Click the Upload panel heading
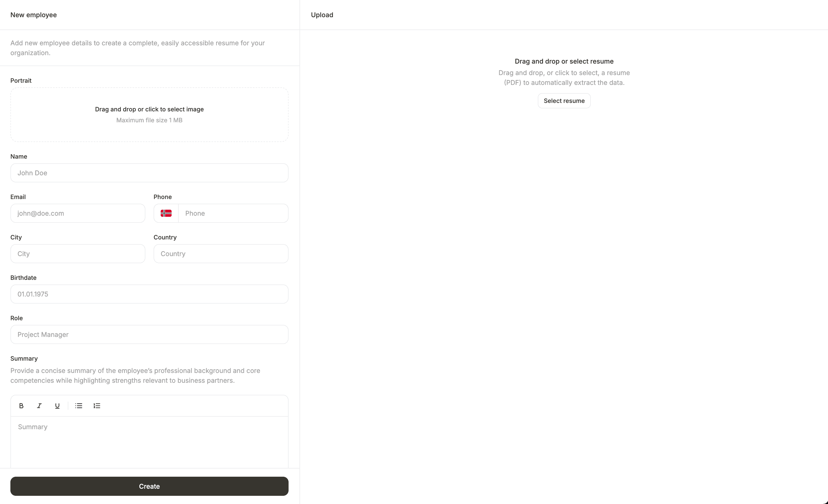This screenshot has height=504, width=828. click(322, 15)
